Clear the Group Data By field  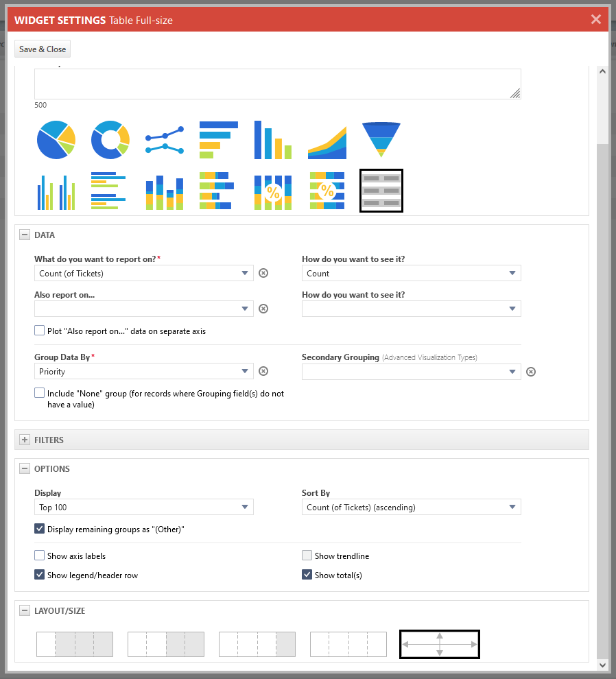click(263, 371)
